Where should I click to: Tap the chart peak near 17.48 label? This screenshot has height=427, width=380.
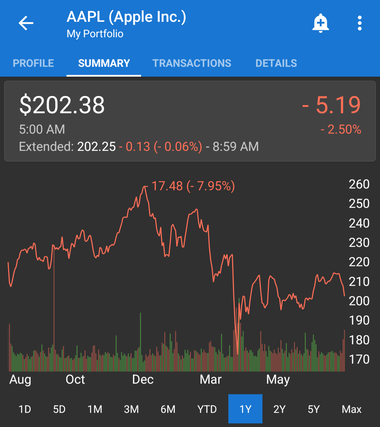[145, 187]
